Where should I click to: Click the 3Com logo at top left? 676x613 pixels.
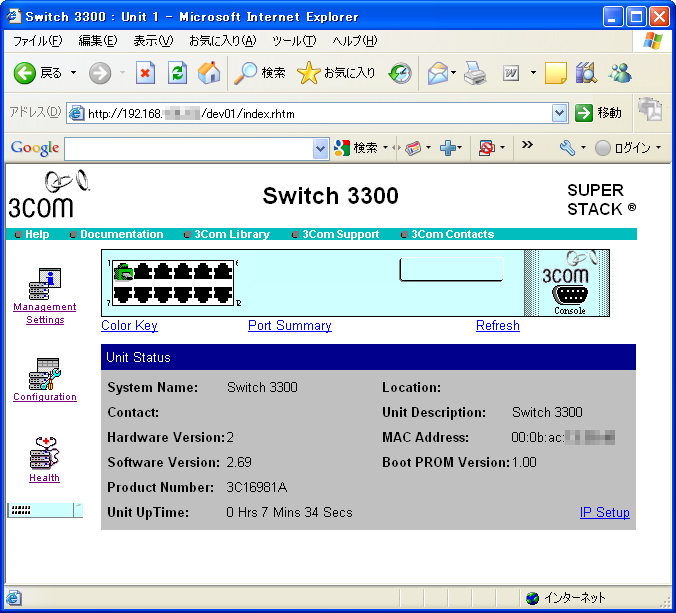[x=48, y=194]
